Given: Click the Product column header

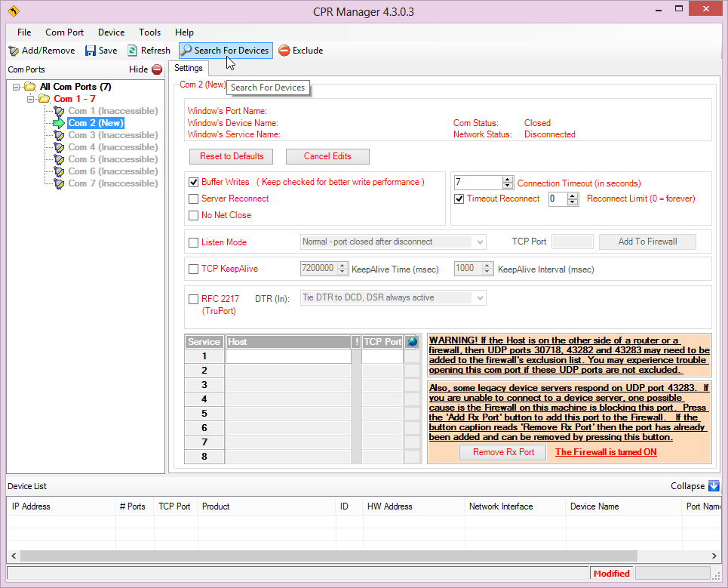Looking at the screenshot, I should tap(266, 506).
